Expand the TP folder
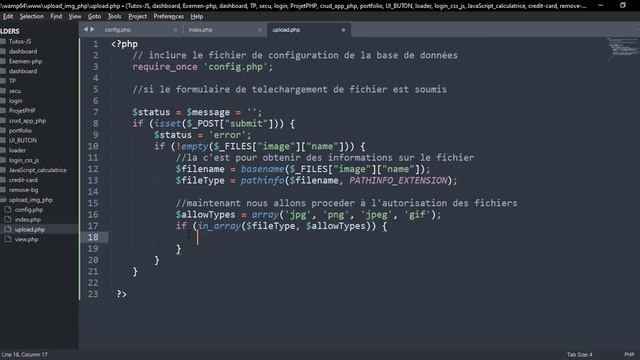Viewport: 640px width, 360px height. tap(12, 81)
